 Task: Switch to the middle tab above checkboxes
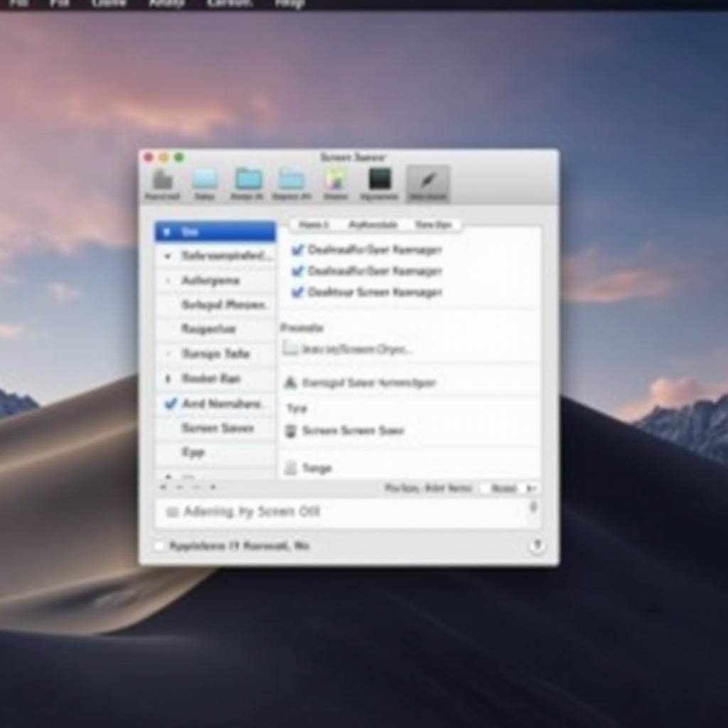click(x=373, y=225)
